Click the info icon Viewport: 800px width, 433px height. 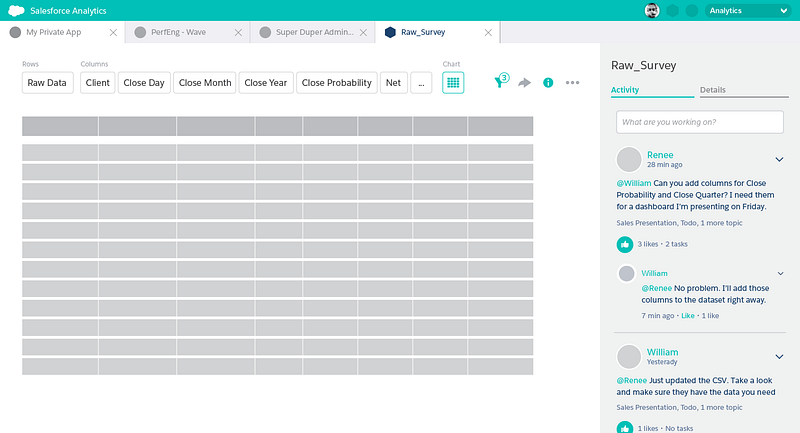tap(548, 83)
